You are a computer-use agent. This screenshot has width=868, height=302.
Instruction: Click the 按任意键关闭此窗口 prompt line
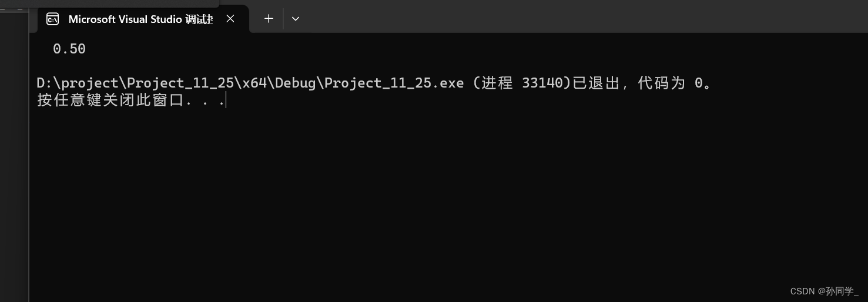[110, 100]
